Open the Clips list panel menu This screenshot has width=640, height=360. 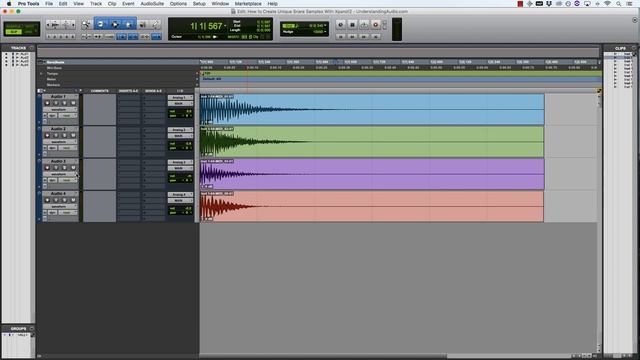tap(634, 48)
